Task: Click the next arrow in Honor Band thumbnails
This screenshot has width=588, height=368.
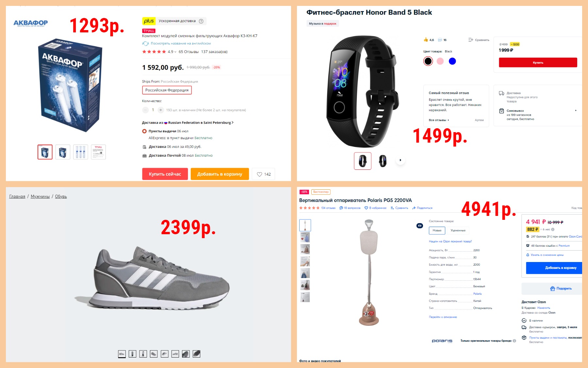Action: click(x=400, y=160)
